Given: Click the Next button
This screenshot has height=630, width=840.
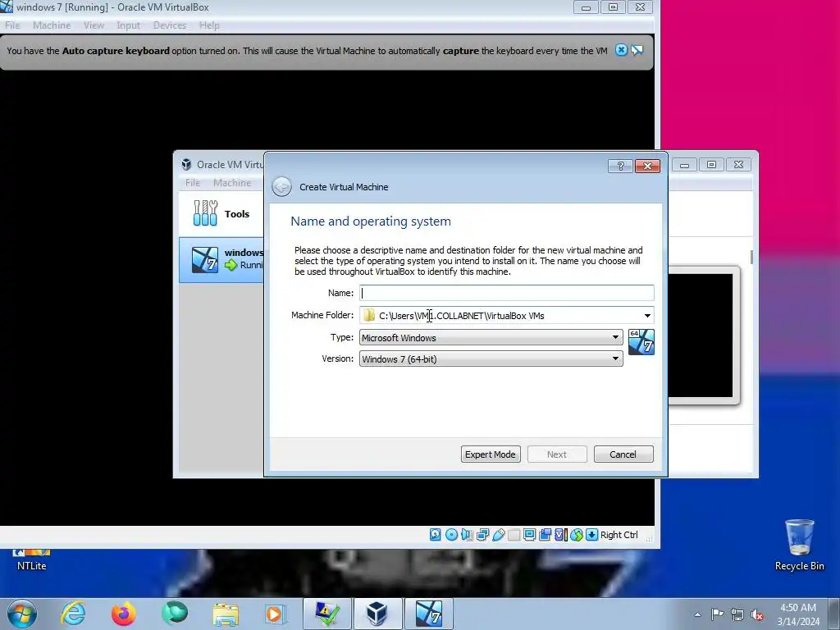Looking at the screenshot, I should [557, 454].
